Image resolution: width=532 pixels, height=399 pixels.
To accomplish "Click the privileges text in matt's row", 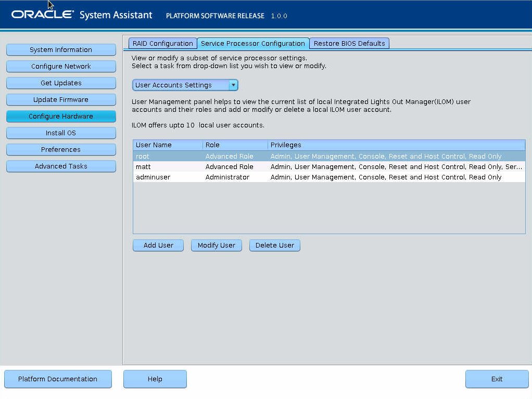I will (x=396, y=166).
